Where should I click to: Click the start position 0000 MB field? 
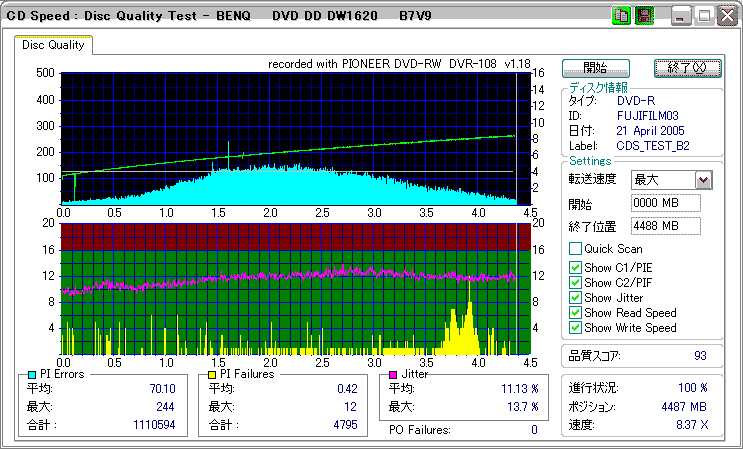[x=665, y=204]
